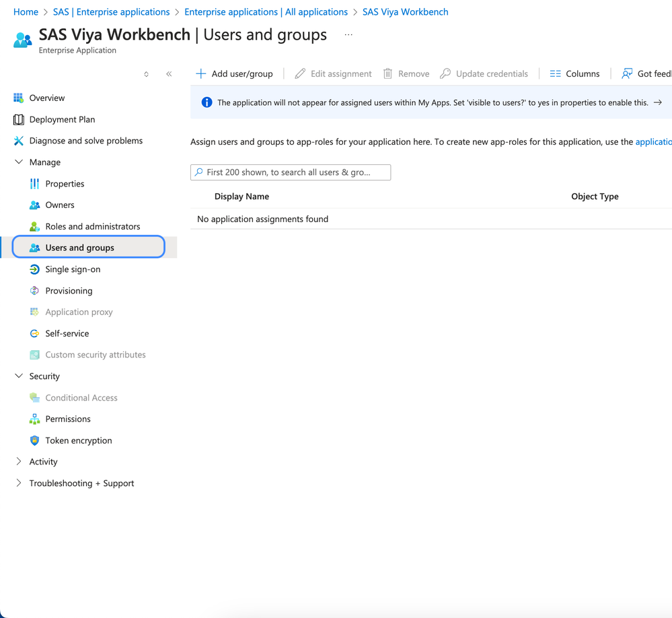The height and width of the screenshot is (618, 672).
Task: Click the Diagnose and solve problems icon
Action: tap(18, 141)
